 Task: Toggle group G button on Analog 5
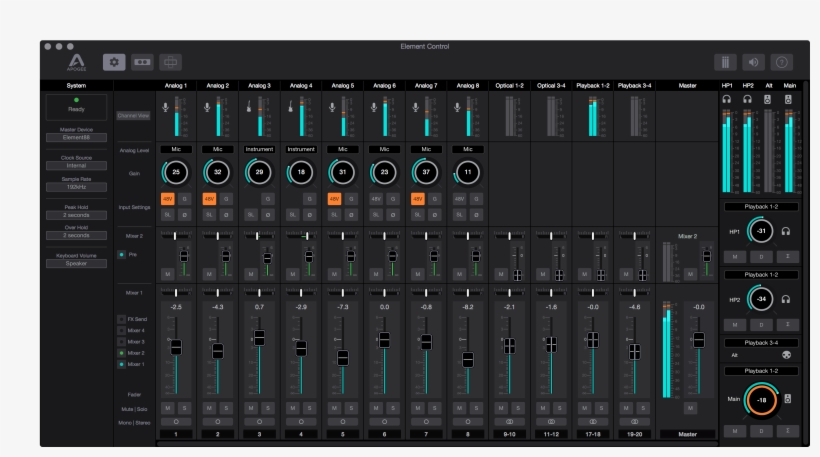point(351,199)
